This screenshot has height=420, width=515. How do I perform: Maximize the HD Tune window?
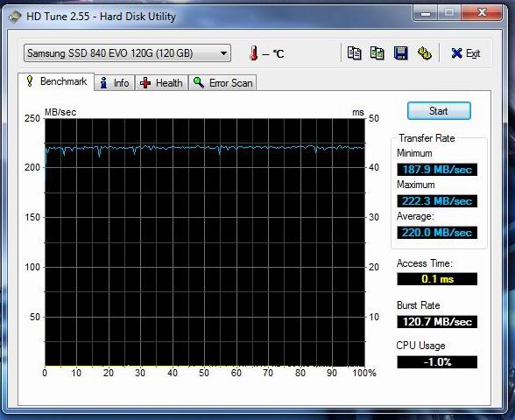click(x=449, y=13)
